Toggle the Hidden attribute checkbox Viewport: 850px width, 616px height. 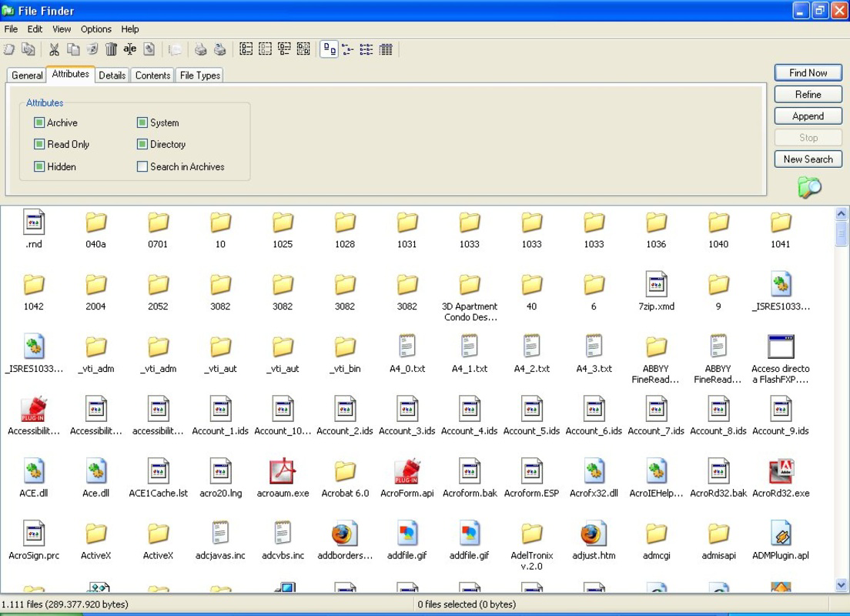(39, 166)
